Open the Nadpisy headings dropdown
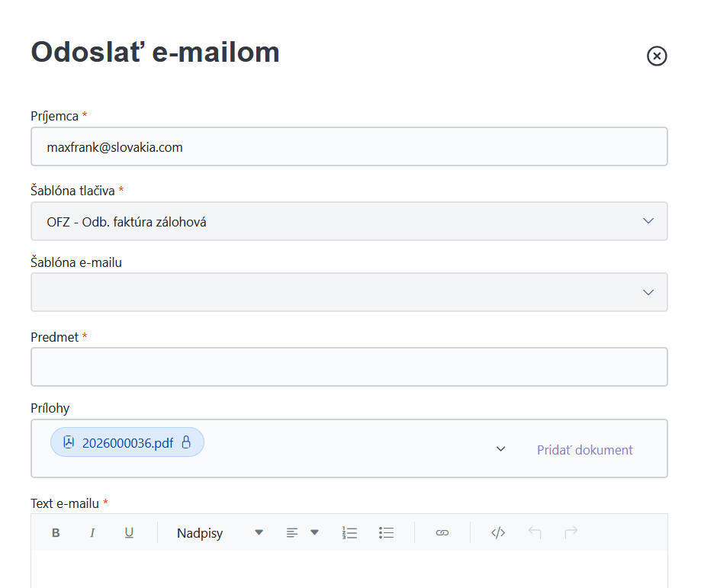The height and width of the screenshot is (588, 701). tap(220, 532)
